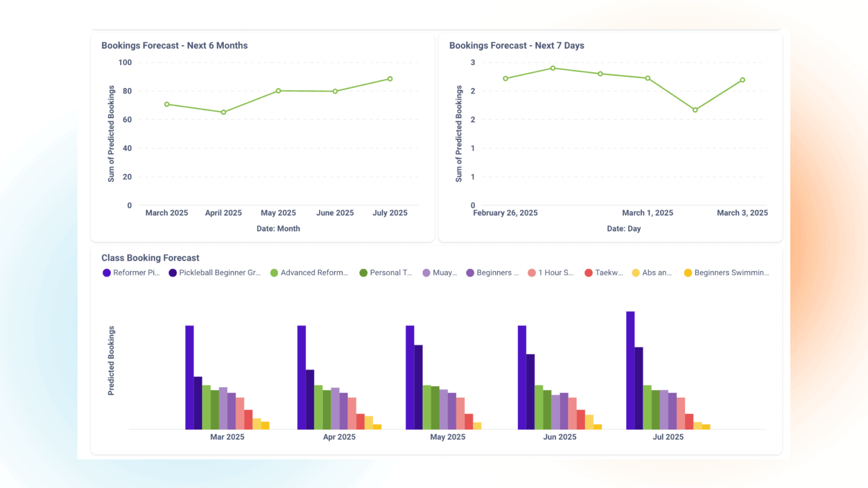The image size is (868, 488).
Task: Click the purple dot icon for Muay Thai series
Action: [x=428, y=272]
